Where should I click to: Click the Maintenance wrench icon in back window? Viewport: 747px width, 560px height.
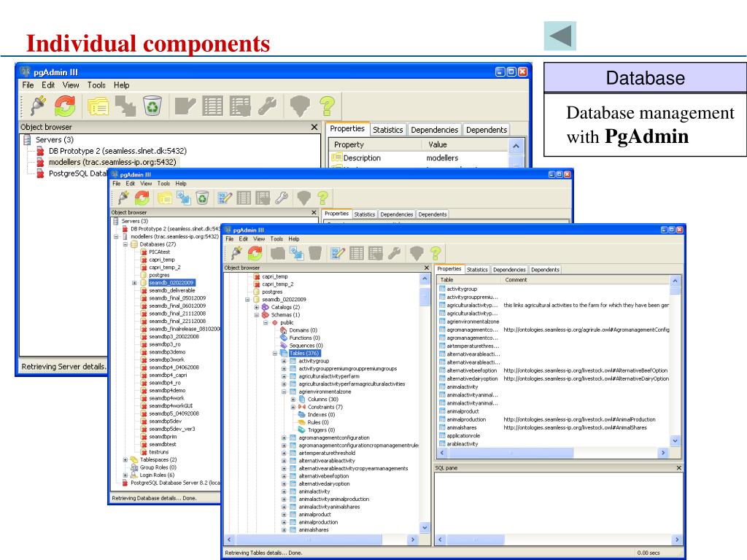267,106
